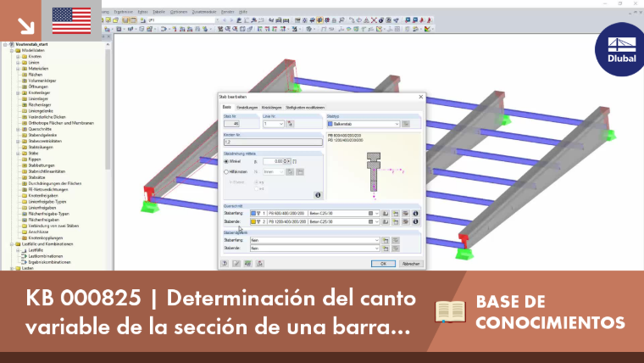Select the Winkel radio button
Image resolution: width=644 pixels, height=363 pixels.
tap(226, 161)
